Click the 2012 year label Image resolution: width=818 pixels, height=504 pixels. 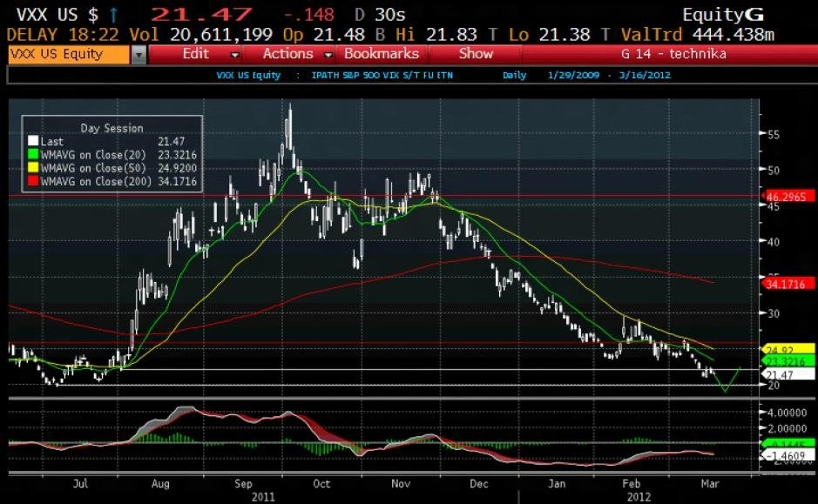click(639, 496)
